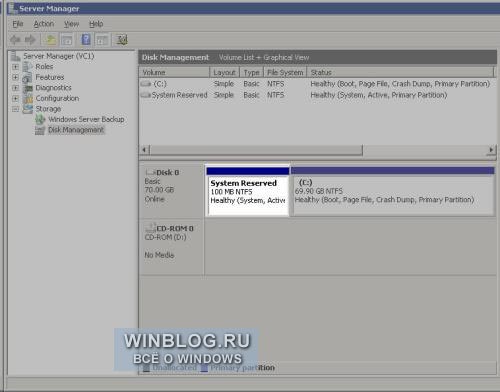The image size is (500, 392).
Task: Click the Diagnostics tree icon
Action: coord(28,88)
